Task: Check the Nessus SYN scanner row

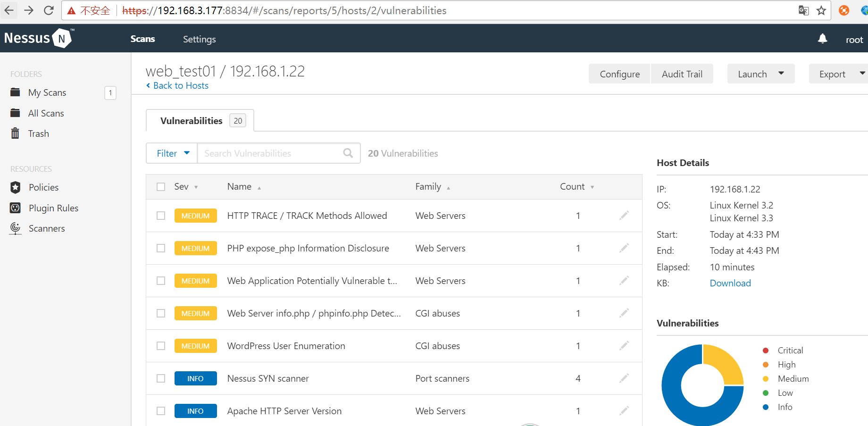Action: [x=161, y=378]
